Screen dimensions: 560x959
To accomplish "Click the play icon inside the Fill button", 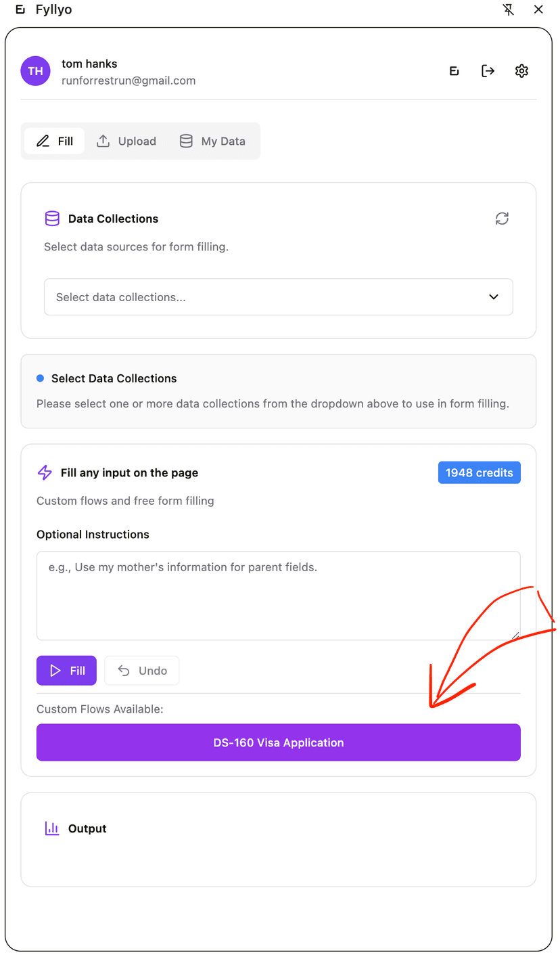I will [x=55, y=671].
